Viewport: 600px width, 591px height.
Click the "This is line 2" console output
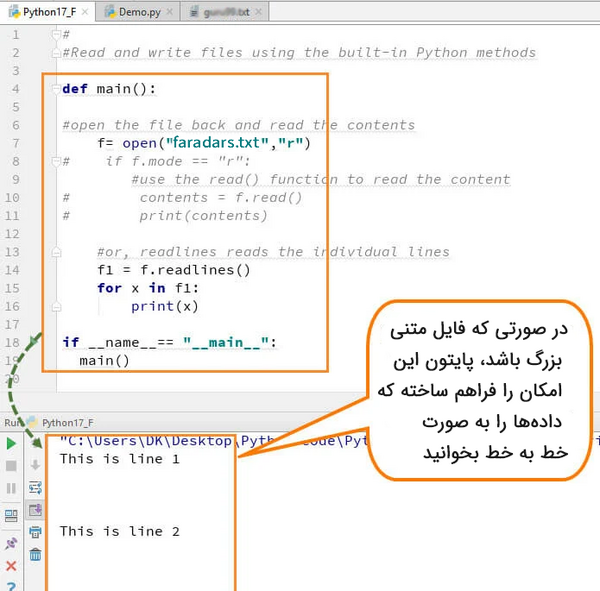[x=120, y=531]
